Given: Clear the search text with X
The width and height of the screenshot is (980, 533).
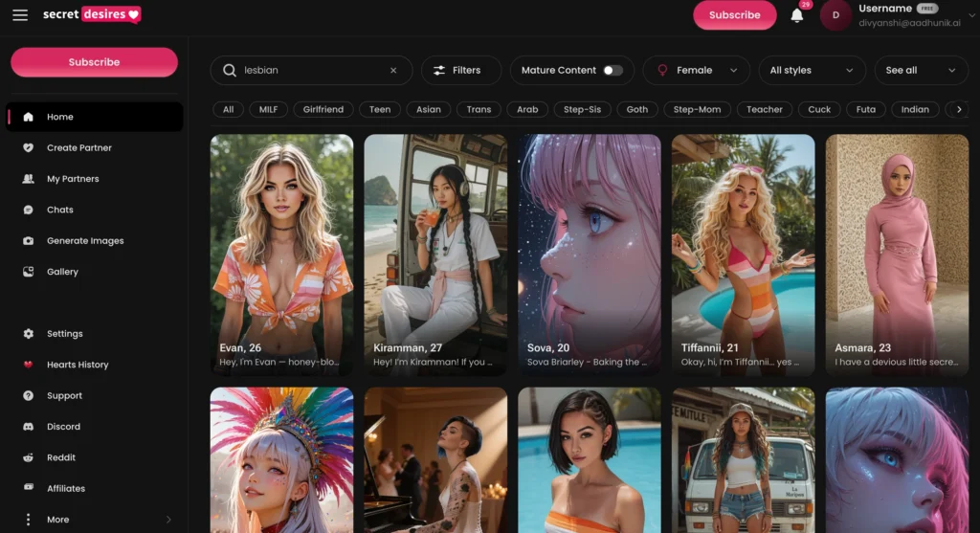Looking at the screenshot, I should tap(393, 71).
